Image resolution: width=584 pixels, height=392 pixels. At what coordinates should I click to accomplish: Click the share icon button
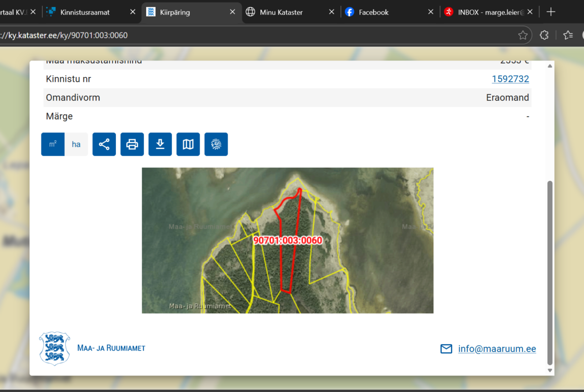[104, 144]
